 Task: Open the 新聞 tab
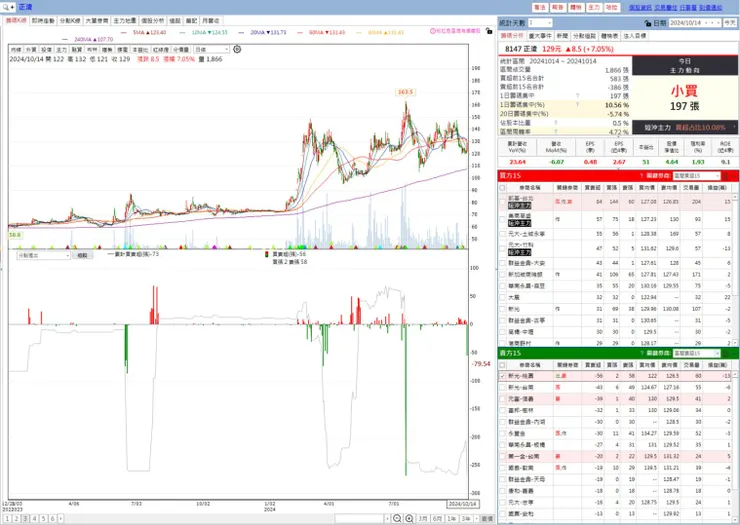click(x=562, y=36)
